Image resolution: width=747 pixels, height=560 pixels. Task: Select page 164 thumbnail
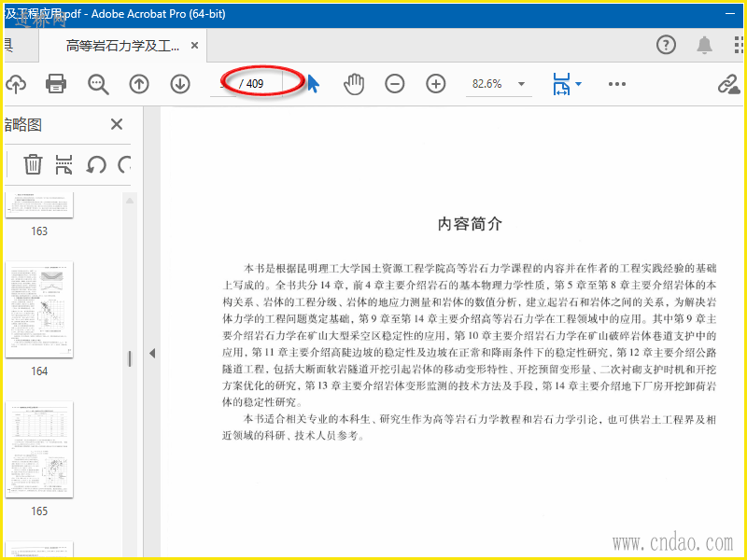(x=39, y=310)
